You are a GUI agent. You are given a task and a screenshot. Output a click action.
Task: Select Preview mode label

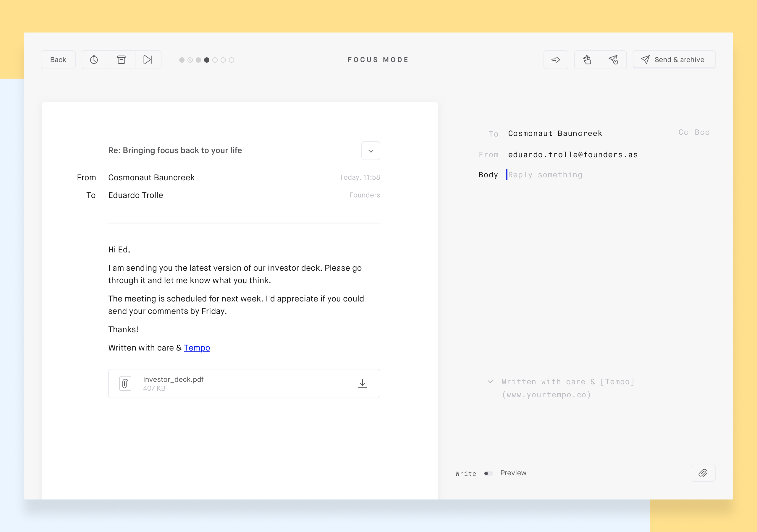(513, 473)
